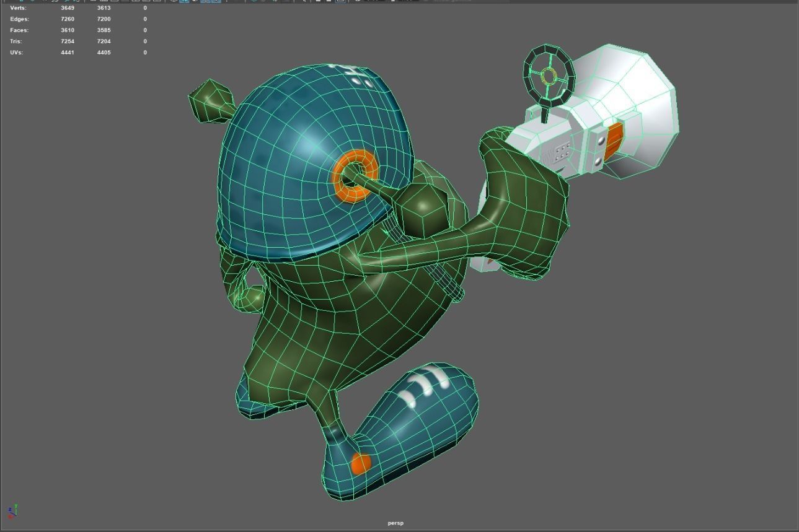
Task: Click the 'Tris:' heads-up label
Action: [17, 41]
